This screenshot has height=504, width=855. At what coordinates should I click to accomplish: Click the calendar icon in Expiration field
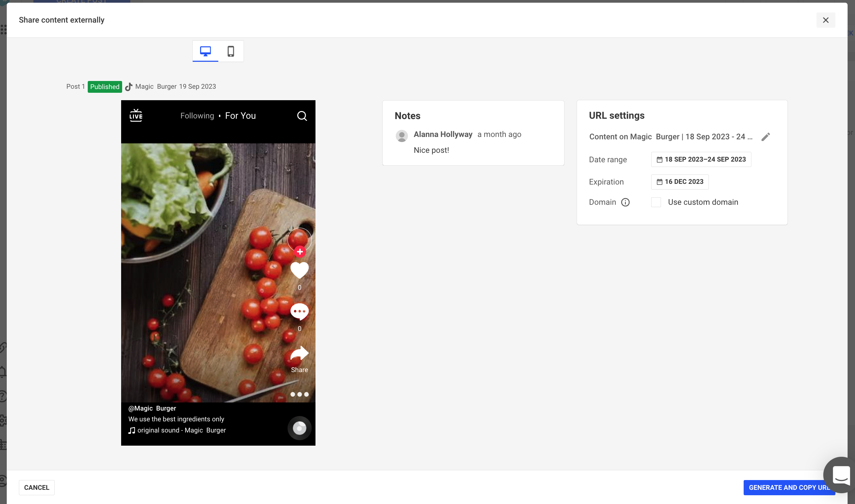pyautogui.click(x=659, y=182)
